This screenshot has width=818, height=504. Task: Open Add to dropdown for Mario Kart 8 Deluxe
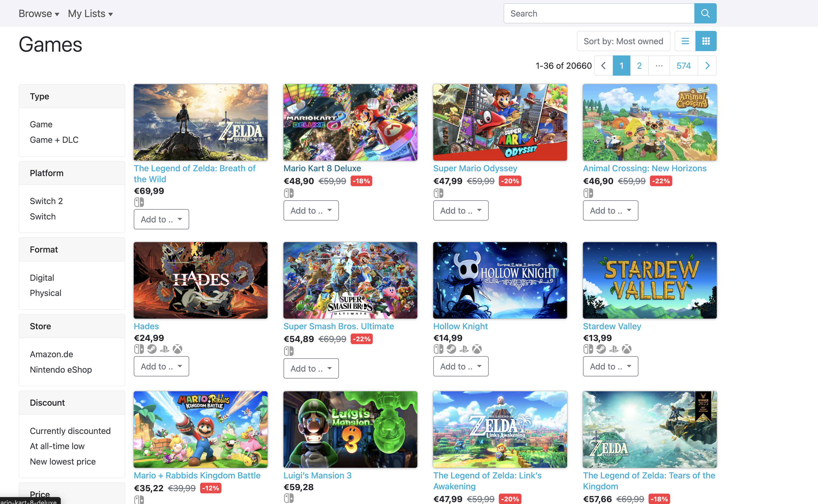click(x=311, y=210)
